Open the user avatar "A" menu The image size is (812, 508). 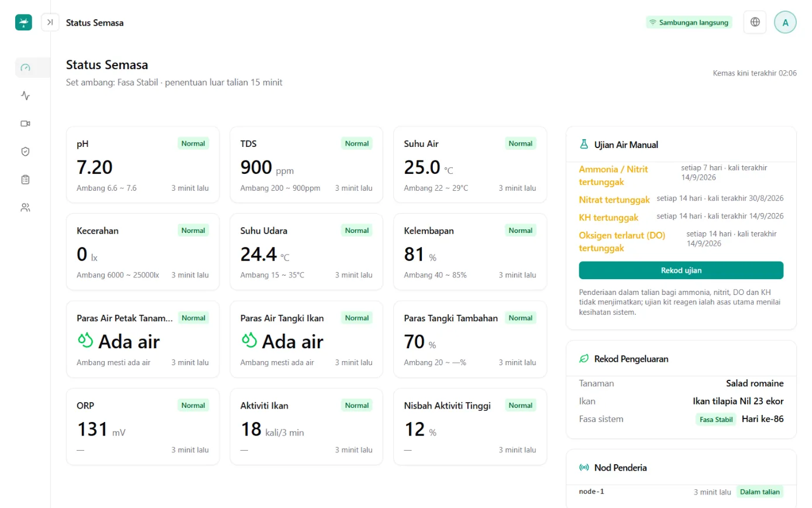click(785, 22)
